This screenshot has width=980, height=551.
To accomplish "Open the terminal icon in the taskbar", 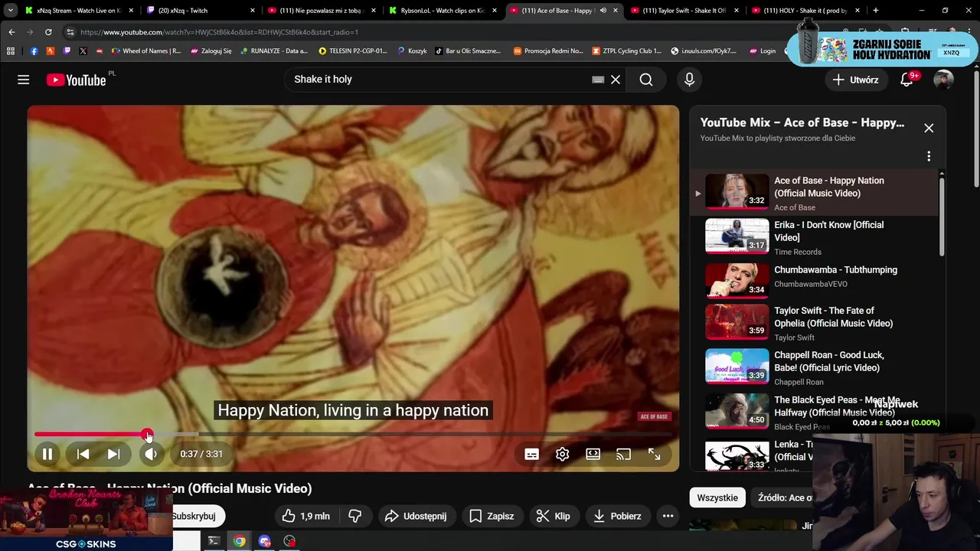I will [214, 541].
